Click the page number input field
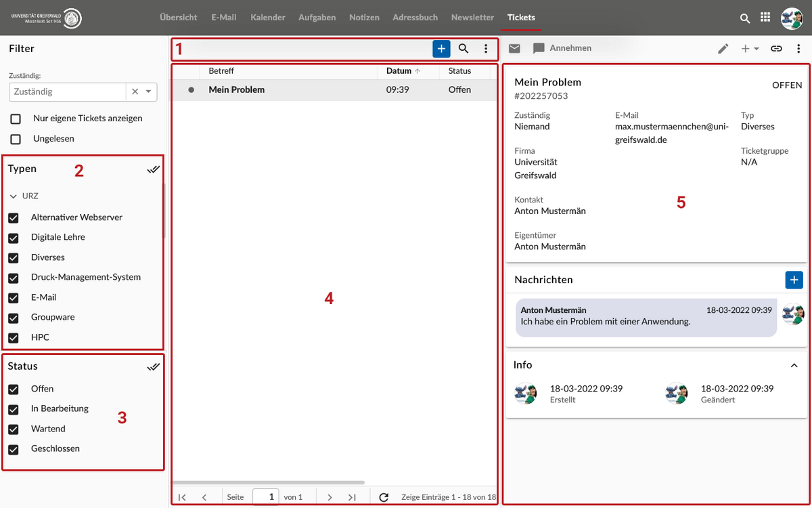The width and height of the screenshot is (812, 508). click(266, 497)
